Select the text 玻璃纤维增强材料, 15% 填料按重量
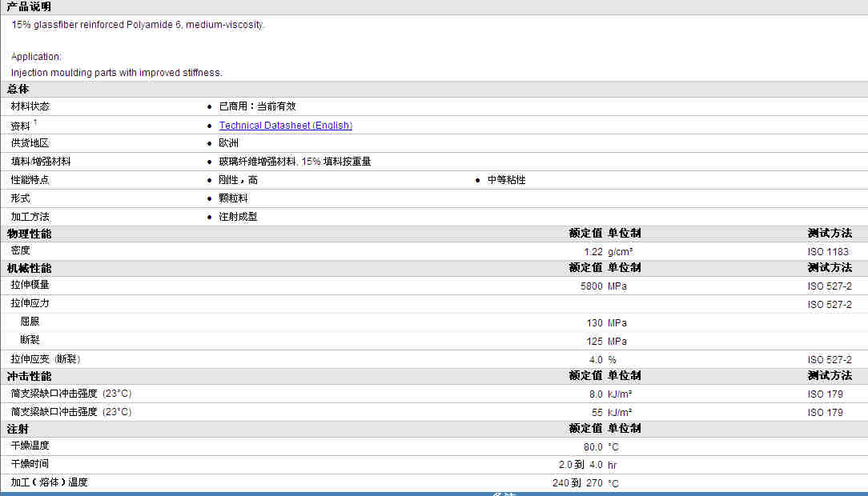Image resolution: width=868 pixels, height=496 pixels. tap(295, 162)
